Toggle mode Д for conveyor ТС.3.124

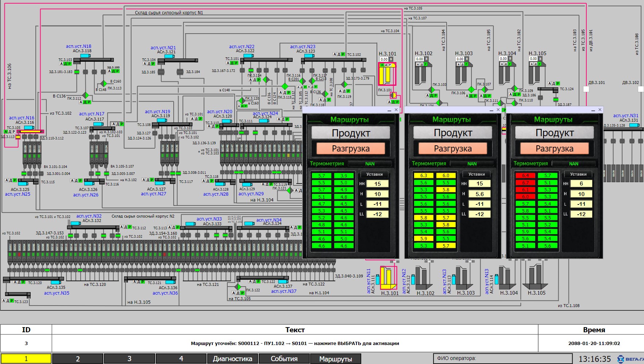(x=554, y=84)
